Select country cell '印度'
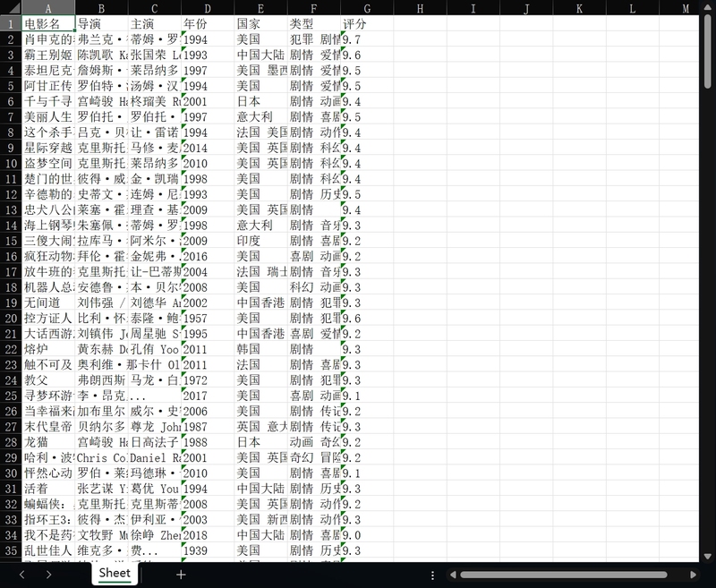Viewport: 716px width, 588px height. pos(260,241)
